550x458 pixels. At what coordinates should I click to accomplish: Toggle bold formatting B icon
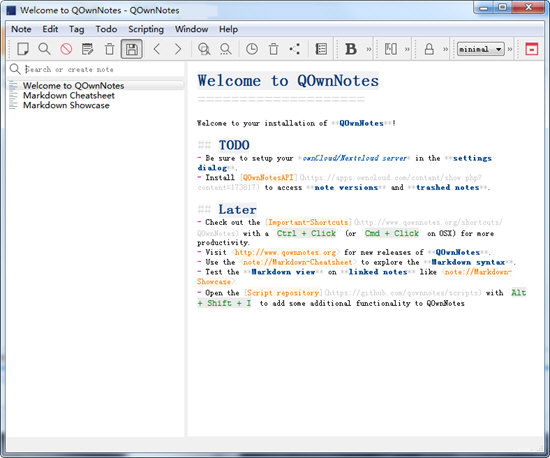tap(351, 49)
